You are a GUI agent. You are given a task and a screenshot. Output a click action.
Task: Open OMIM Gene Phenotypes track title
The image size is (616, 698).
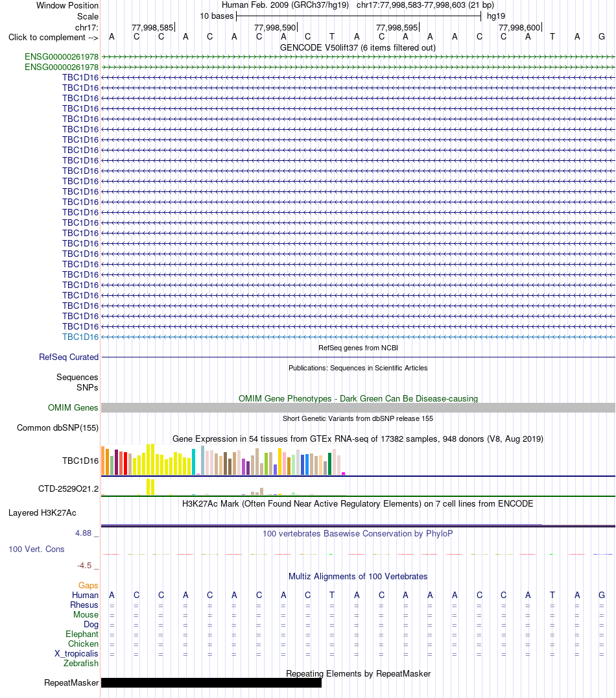point(358,398)
